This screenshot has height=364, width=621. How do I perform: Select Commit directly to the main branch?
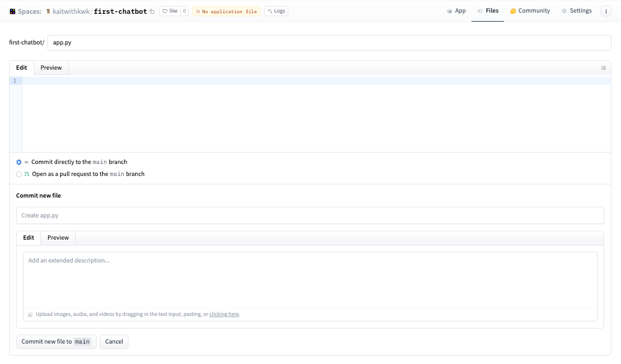click(x=19, y=162)
